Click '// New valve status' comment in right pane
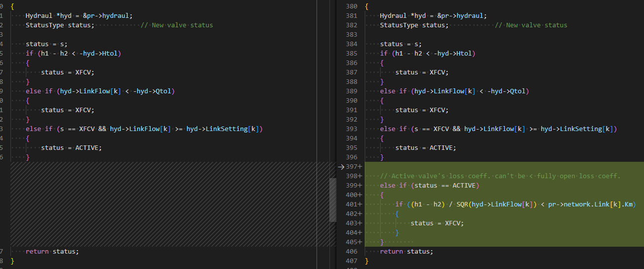The height and width of the screenshot is (269, 644). [x=531, y=25]
